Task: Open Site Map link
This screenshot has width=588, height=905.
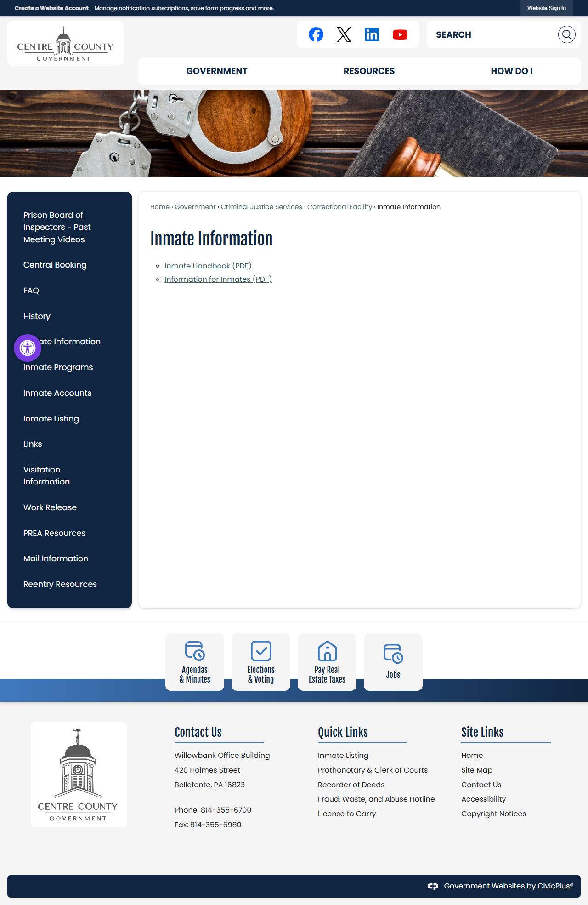Action: [x=477, y=770]
